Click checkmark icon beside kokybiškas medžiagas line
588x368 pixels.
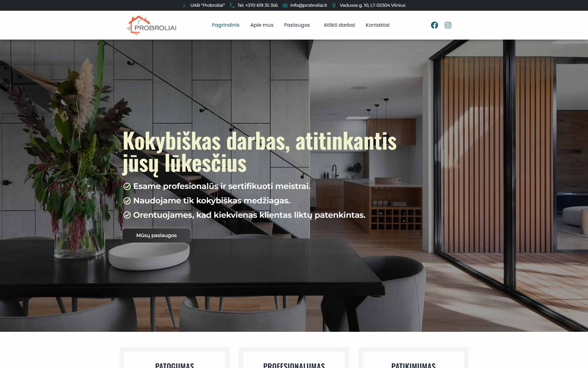click(127, 201)
